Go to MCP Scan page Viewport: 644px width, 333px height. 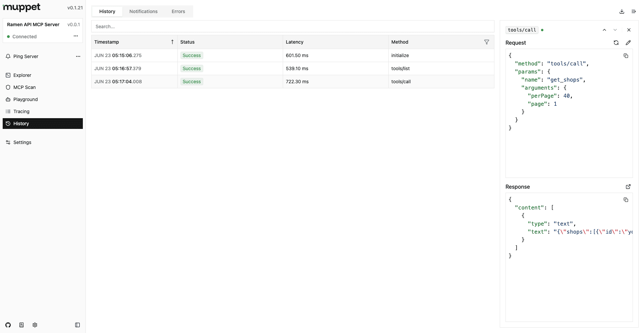[24, 87]
